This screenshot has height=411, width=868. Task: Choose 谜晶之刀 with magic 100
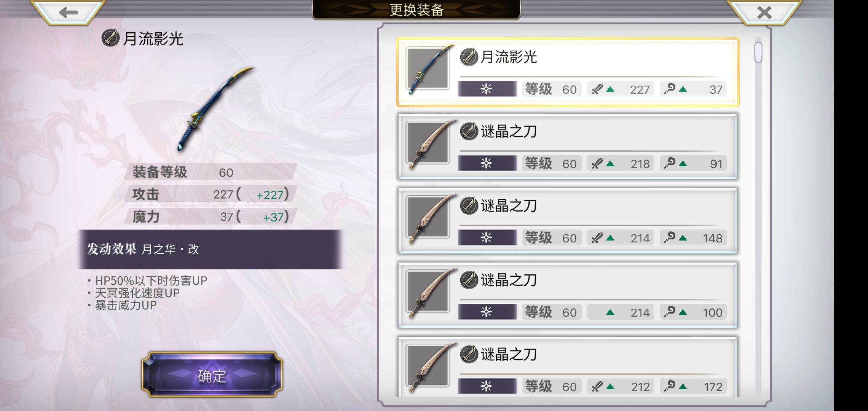(x=568, y=295)
